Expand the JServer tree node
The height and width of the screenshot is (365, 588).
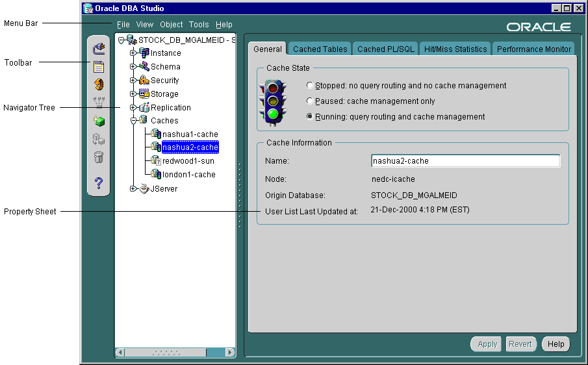click(x=133, y=188)
